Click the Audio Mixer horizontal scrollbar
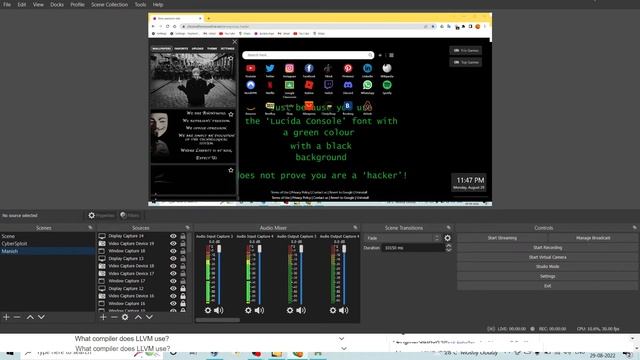Viewport: 640px width, 360px height. point(218,320)
